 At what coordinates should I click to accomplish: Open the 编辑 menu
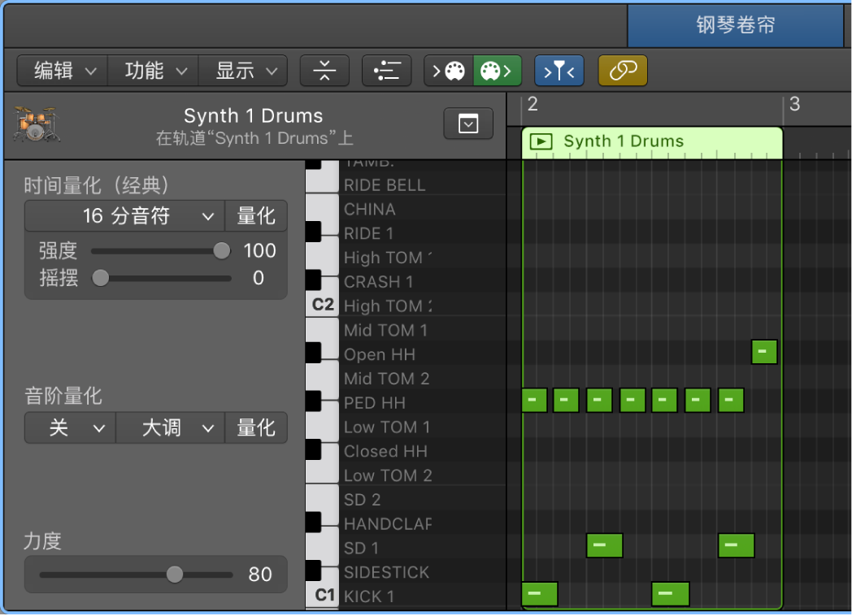(x=63, y=71)
